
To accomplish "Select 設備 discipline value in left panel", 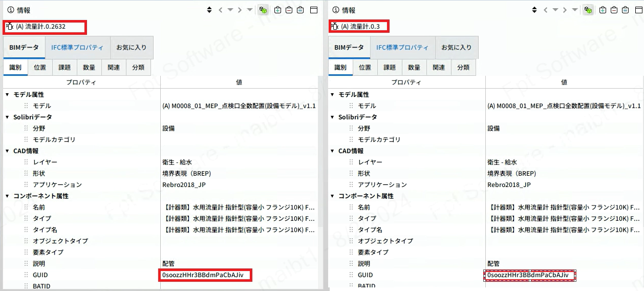I will pos(168,129).
